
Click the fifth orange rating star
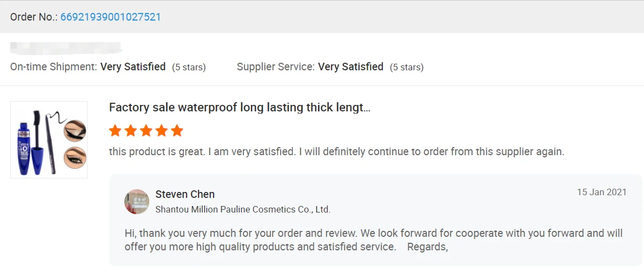[177, 131]
